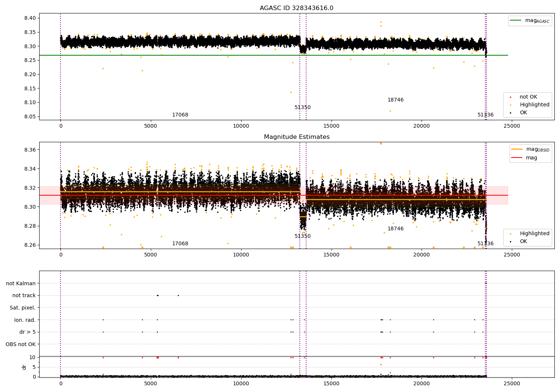Viewport: 560px width, 392px height.
Task: Click the '8.32' y-axis tick label
Action: (31, 188)
